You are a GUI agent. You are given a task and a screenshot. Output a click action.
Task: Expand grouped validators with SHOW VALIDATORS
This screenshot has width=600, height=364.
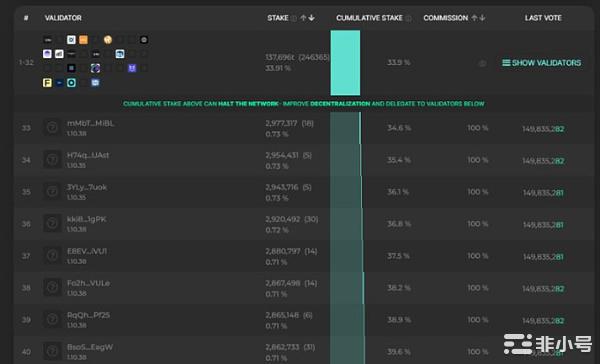pos(542,63)
